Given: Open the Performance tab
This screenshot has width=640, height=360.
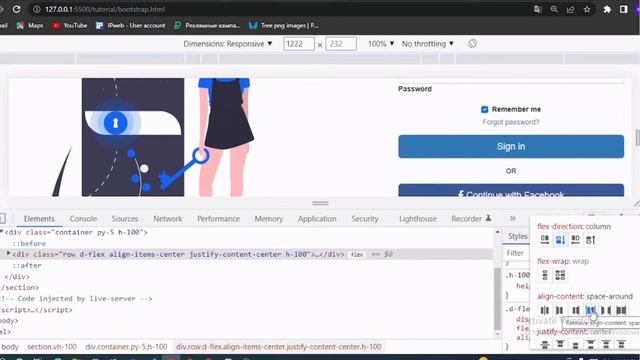Looking at the screenshot, I should 218,219.
